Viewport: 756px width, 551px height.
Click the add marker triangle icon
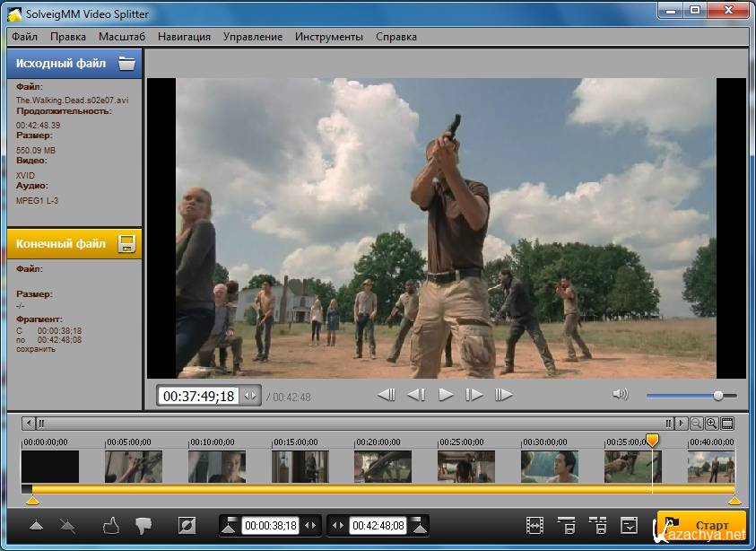point(36,526)
